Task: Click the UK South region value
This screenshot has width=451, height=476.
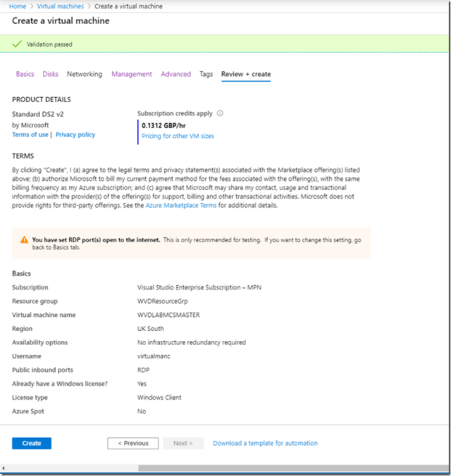Action: (150, 329)
